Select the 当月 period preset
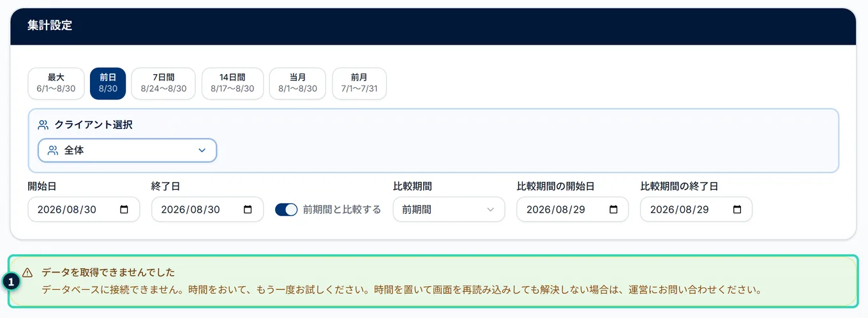This screenshot has height=318, width=868. (297, 84)
